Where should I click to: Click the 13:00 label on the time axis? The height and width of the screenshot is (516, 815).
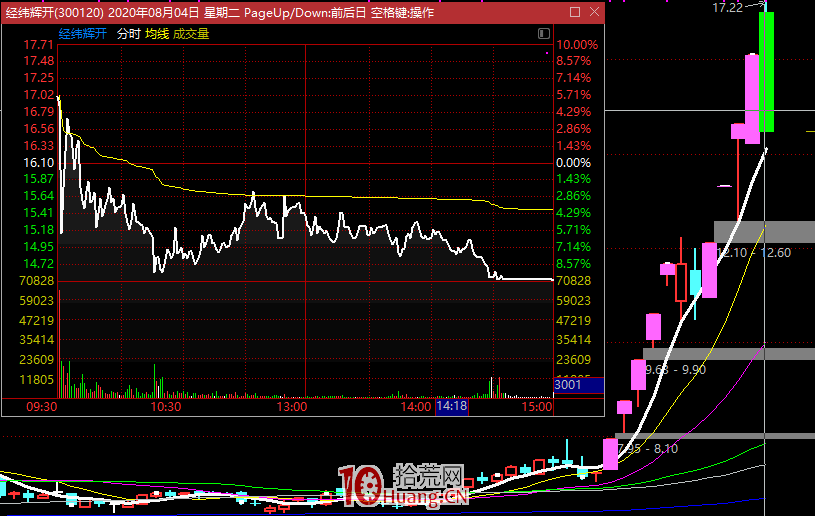point(291,407)
